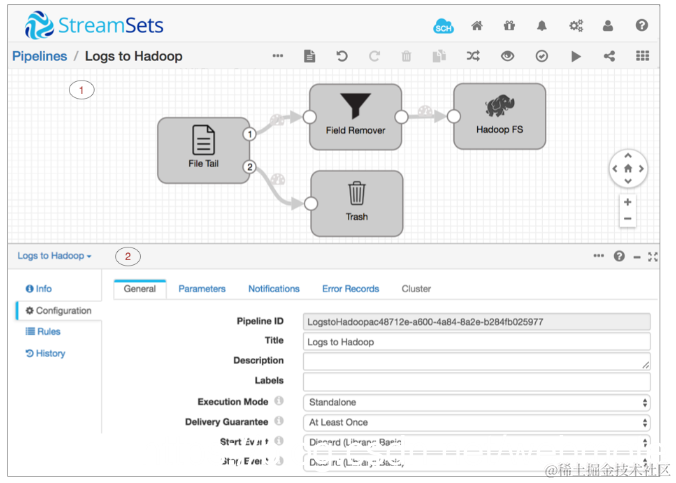Click the duplicate stage icon
Screen dimensions: 676x483
[x=439, y=56]
